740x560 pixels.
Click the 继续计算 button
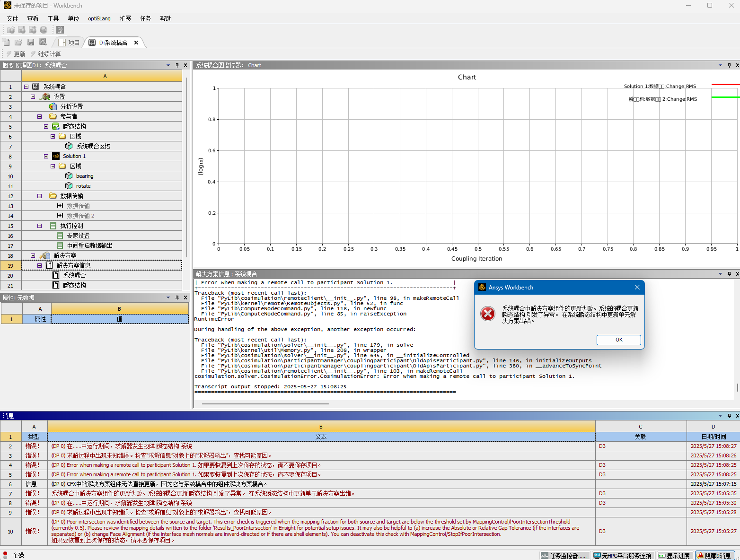click(x=46, y=54)
